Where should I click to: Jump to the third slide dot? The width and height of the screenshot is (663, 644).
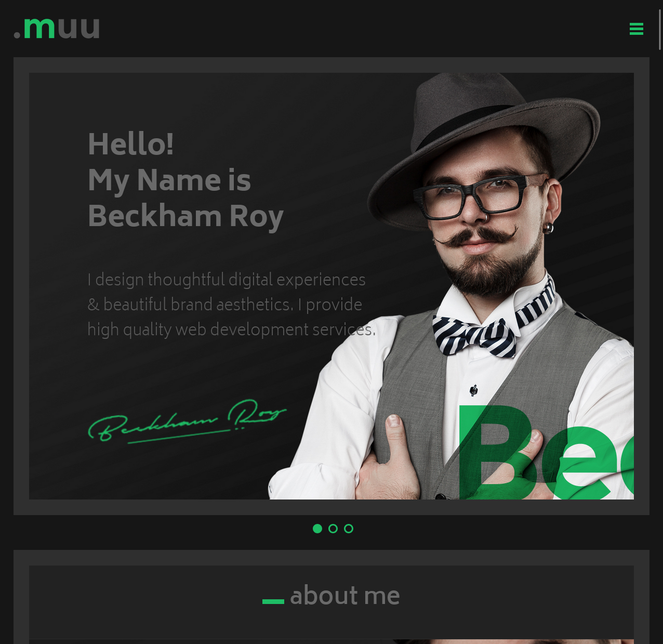click(x=349, y=529)
